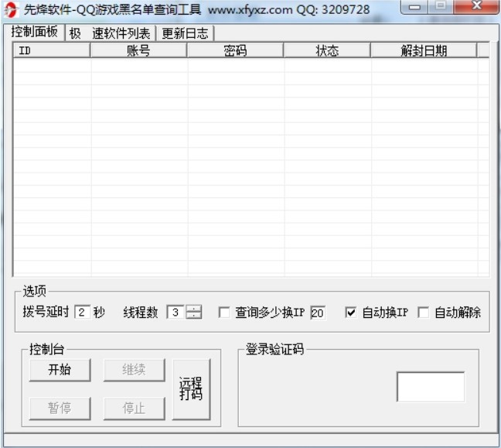Uncheck the 自动换IP checkbox
Image resolution: width=501 pixels, height=448 pixels.
point(350,313)
